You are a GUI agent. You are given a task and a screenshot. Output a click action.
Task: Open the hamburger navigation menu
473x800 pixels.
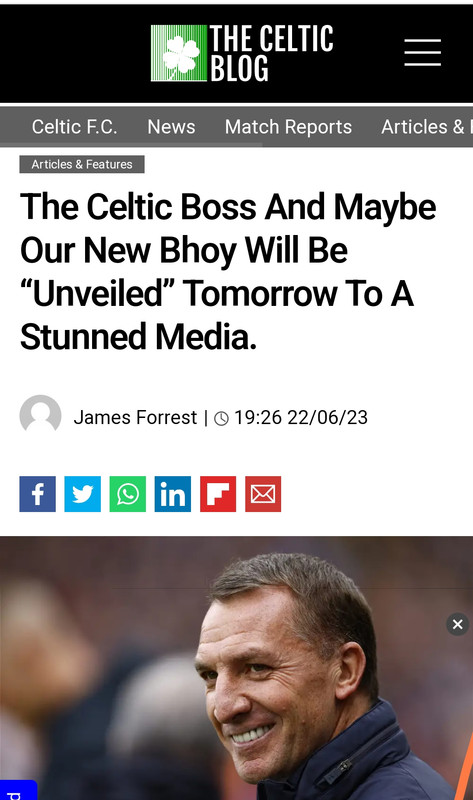422,53
